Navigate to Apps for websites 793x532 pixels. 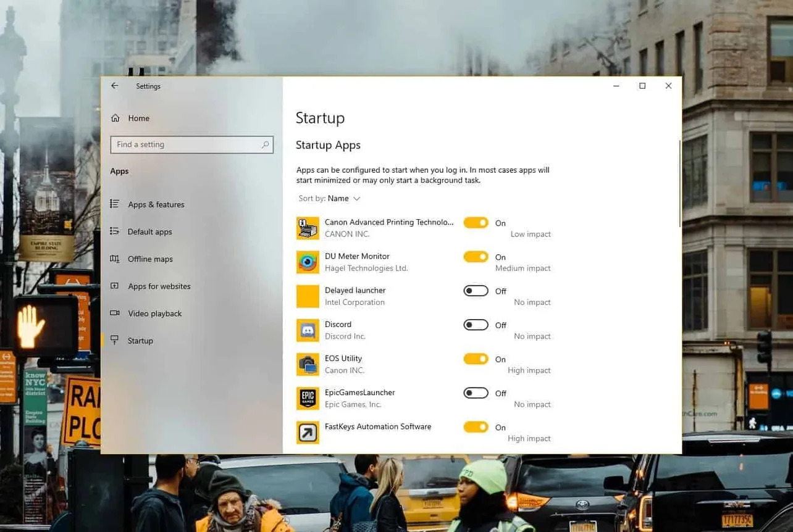click(x=159, y=286)
